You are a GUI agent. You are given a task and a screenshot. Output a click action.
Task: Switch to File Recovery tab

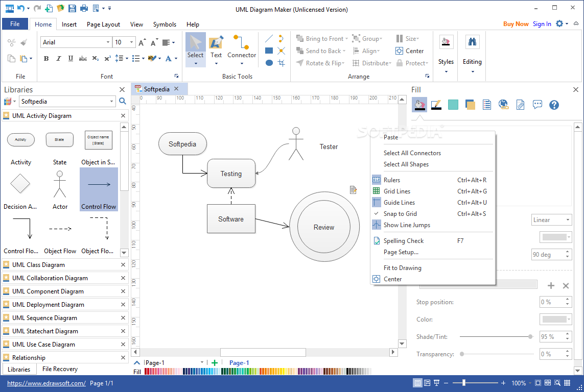[x=60, y=369]
